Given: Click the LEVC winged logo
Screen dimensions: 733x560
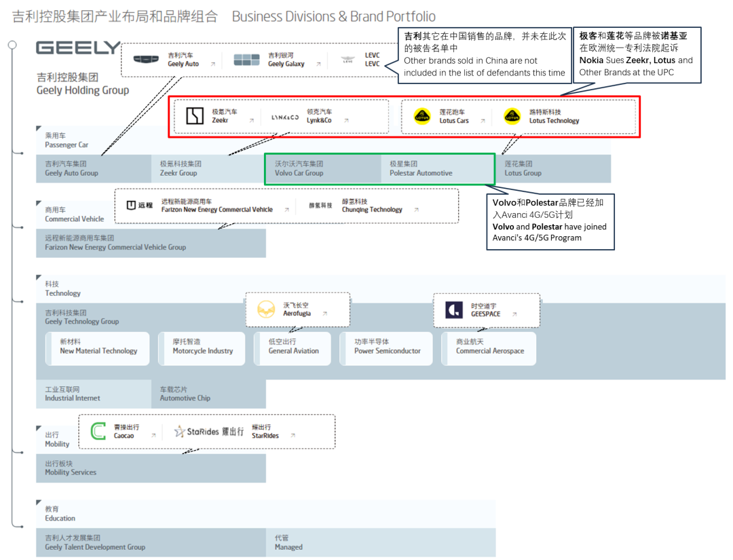Looking at the screenshot, I should (347, 60).
